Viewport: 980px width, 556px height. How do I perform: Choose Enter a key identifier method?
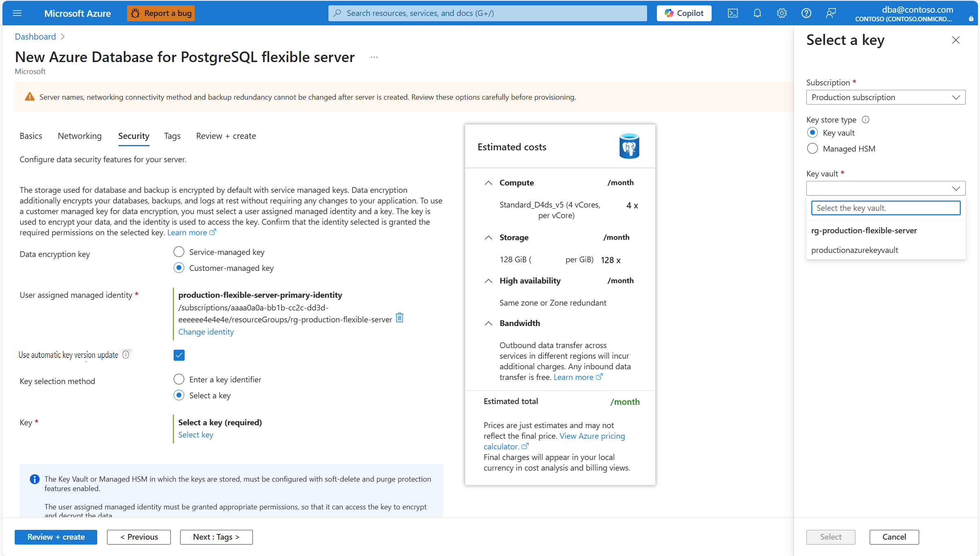(x=179, y=379)
